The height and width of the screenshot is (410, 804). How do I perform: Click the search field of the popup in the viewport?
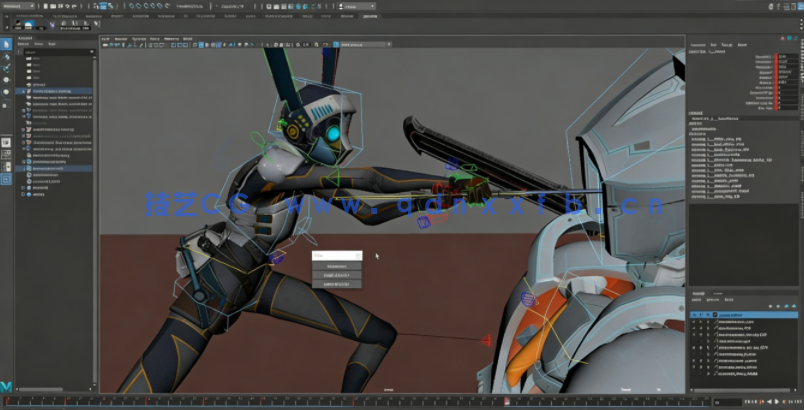pyautogui.click(x=337, y=255)
